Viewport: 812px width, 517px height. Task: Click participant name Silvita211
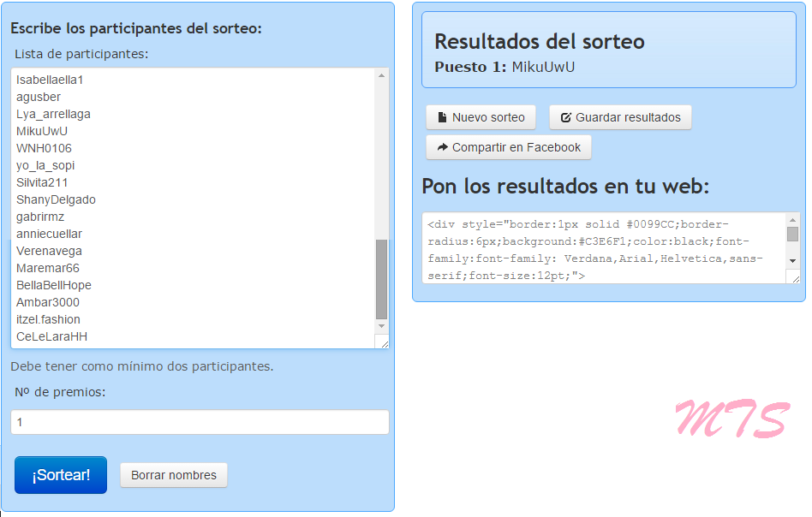[42, 182]
